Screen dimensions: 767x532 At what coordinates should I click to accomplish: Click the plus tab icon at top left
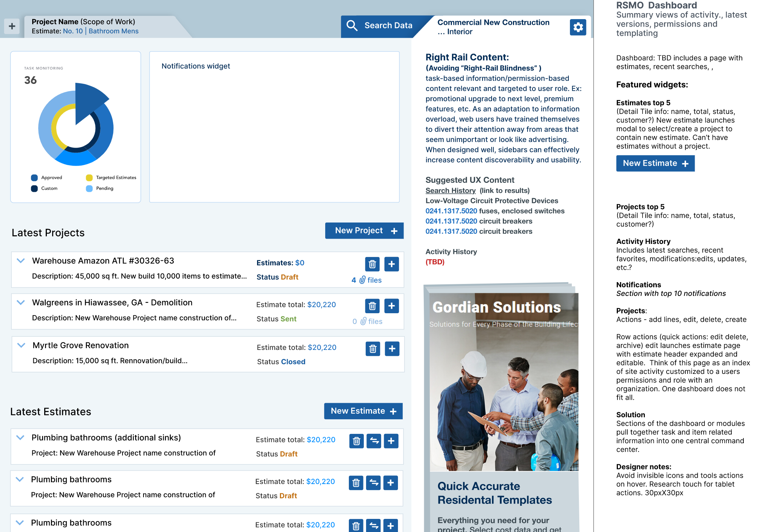[x=12, y=26]
